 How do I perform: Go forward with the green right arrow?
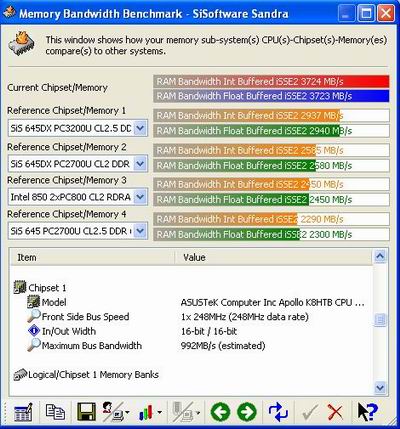coord(247,412)
